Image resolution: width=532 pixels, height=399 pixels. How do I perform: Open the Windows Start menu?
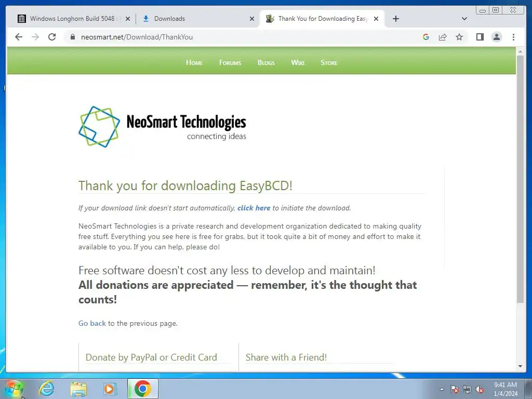point(14,389)
